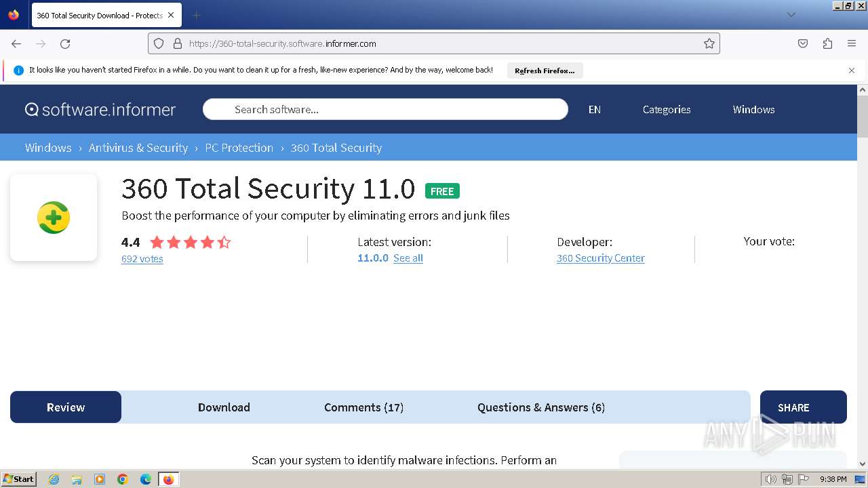Open the Categories menu

point(667,109)
